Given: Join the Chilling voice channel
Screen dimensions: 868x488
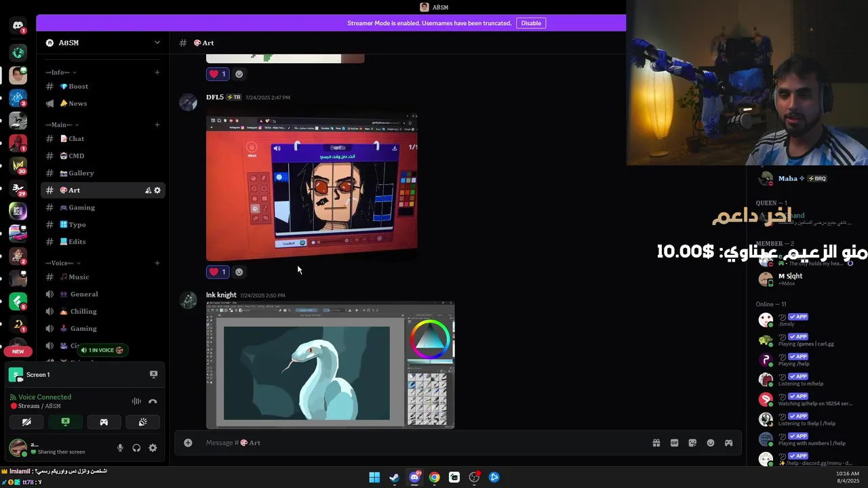Looking at the screenshot, I should (x=103, y=312).
